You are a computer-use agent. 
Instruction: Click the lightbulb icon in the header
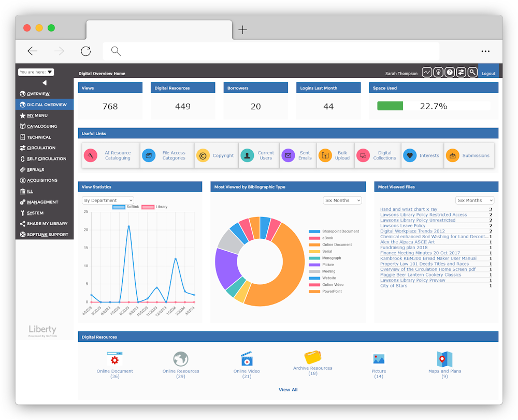click(x=438, y=72)
